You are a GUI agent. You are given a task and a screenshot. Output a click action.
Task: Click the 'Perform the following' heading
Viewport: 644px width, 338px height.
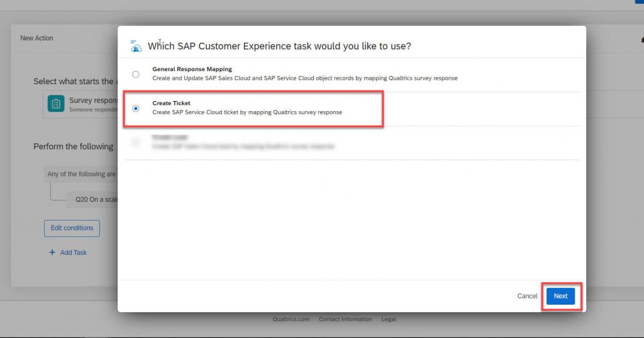click(74, 146)
